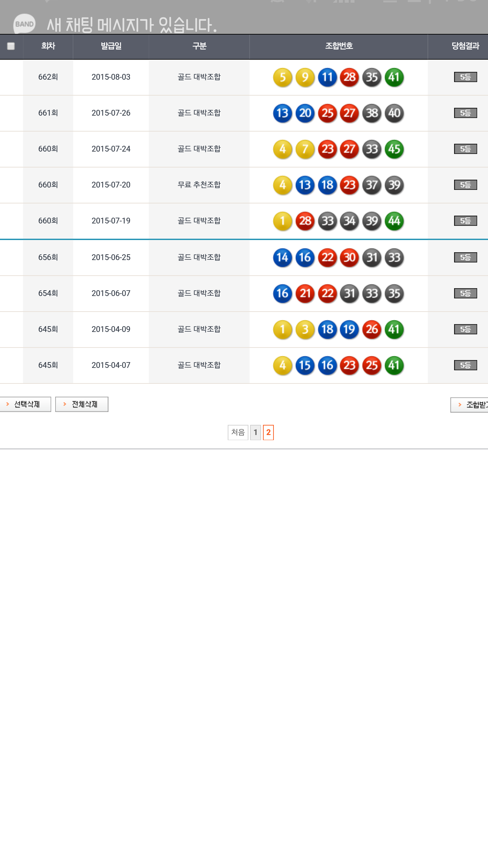Click green ball 45 in 2015-07-24 row
Image resolution: width=488 pixels, height=868 pixels.
click(x=394, y=149)
